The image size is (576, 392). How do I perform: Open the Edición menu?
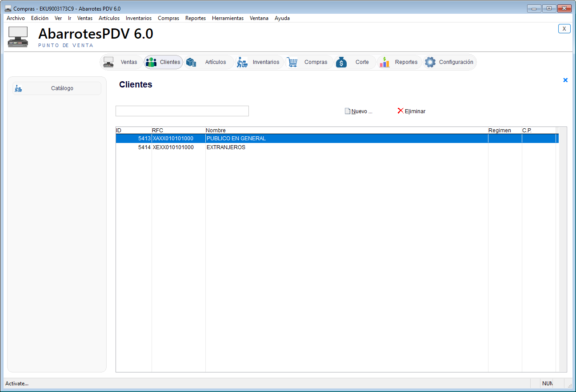click(40, 18)
